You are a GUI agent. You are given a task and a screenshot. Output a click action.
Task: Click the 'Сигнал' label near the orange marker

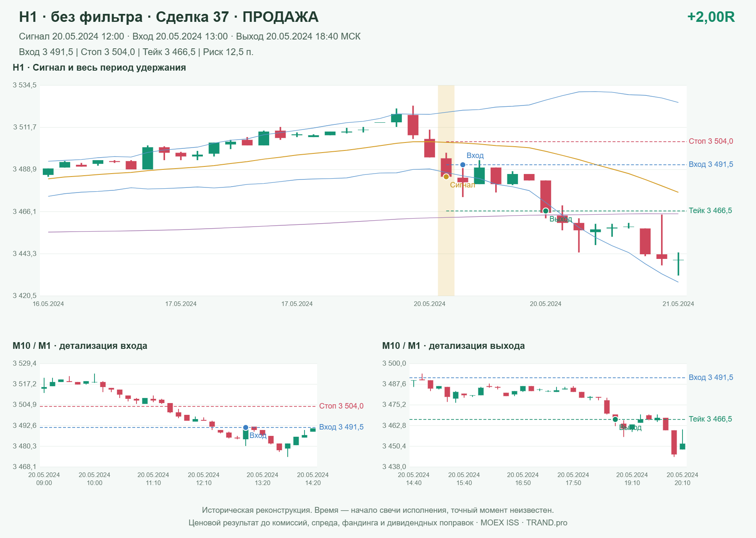pyautogui.click(x=462, y=185)
